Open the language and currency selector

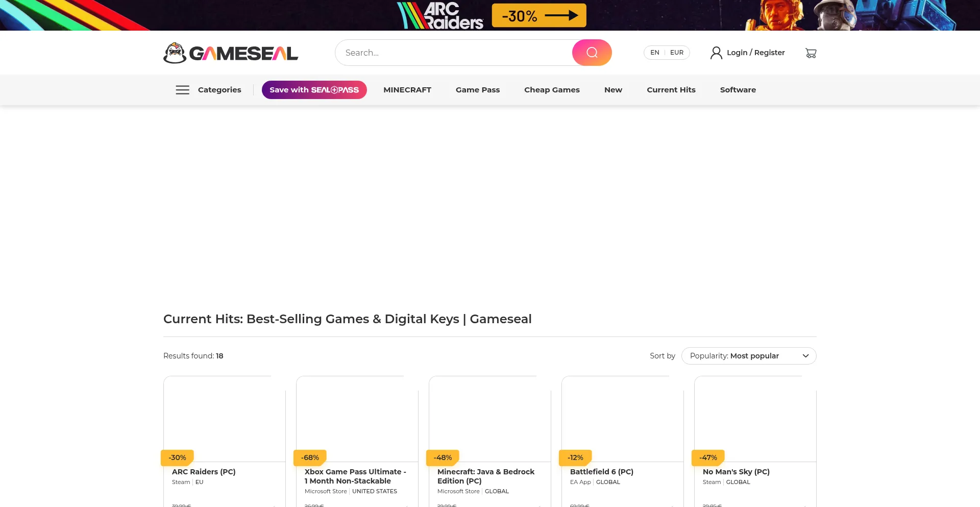tap(666, 53)
